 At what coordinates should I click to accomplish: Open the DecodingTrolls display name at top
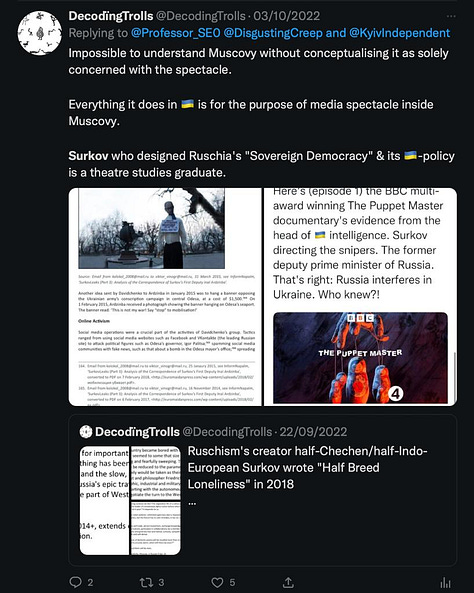[x=111, y=16]
